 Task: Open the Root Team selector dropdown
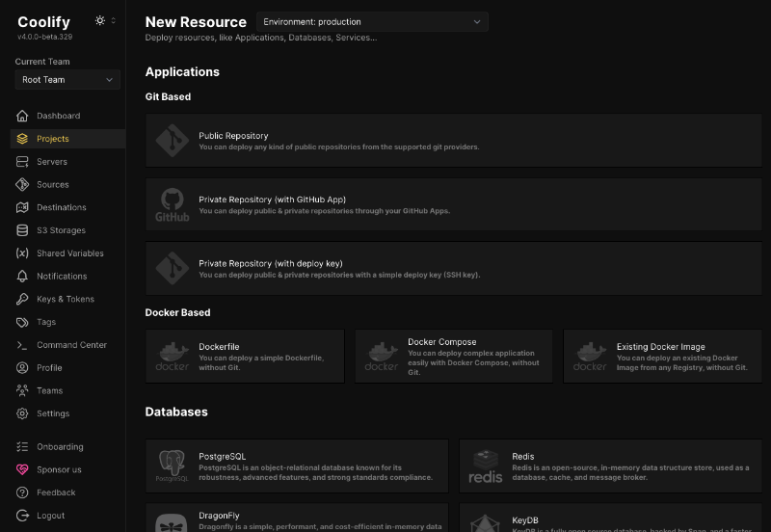click(x=67, y=80)
